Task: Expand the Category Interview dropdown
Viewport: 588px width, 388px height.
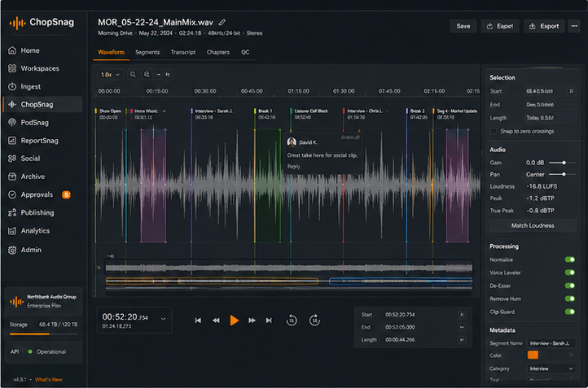Action: tap(551, 368)
